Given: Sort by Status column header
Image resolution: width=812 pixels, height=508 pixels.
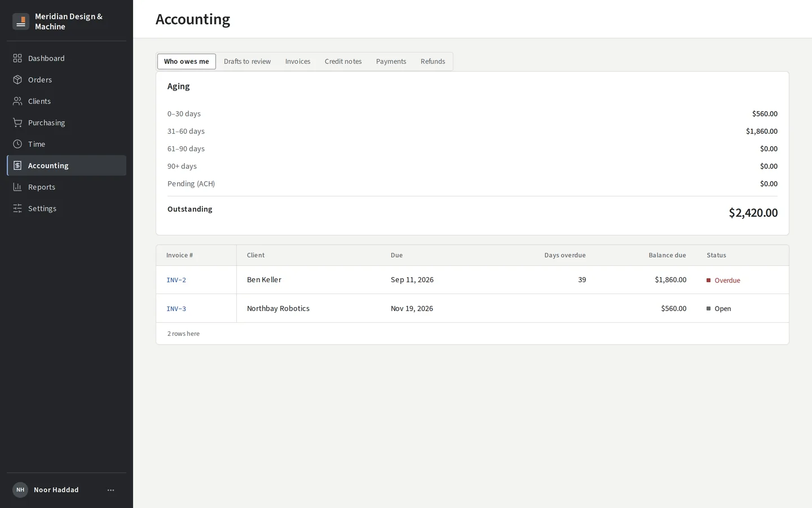Looking at the screenshot, I should (x=716, y=255).
